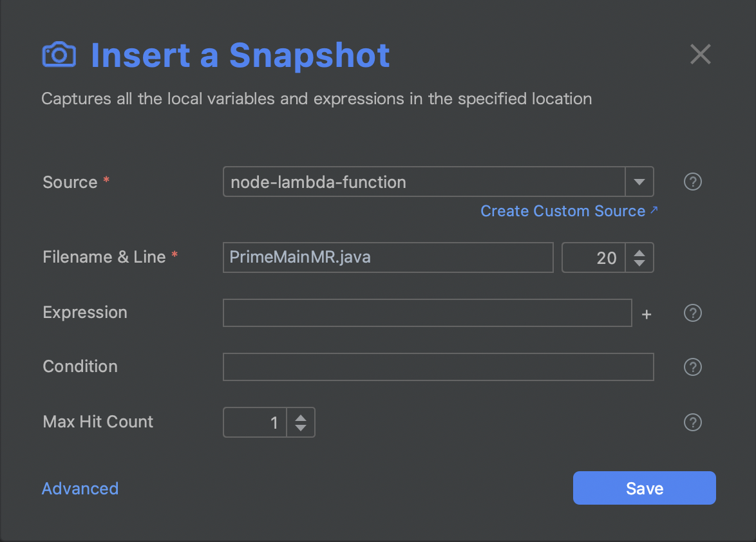This screenshot has height=542, width=756.
Task: Click the node-lambda-function source combo box
Action: tap(424, 182)
